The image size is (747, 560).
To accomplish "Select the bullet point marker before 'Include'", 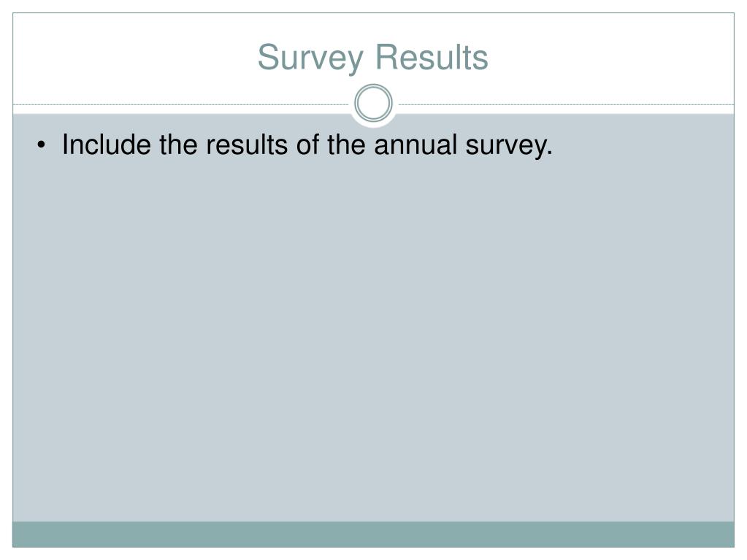I will [x=42, y=146].
